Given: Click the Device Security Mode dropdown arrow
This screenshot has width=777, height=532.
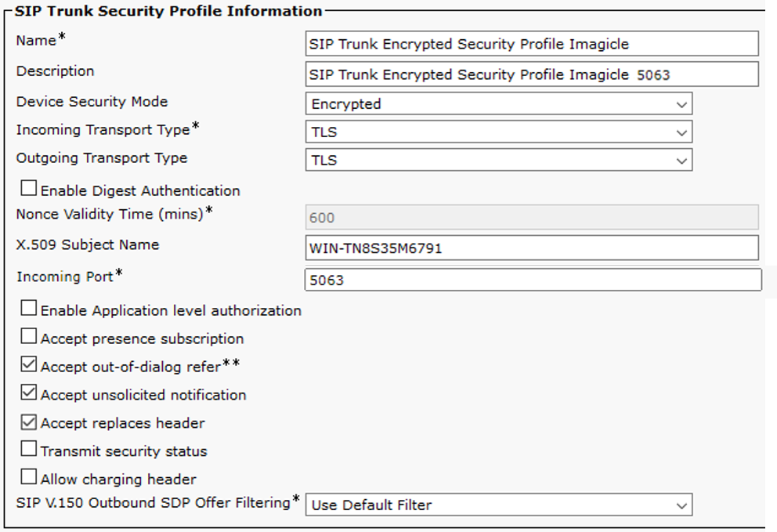Looking at the screenshot, I should [681, 104].
